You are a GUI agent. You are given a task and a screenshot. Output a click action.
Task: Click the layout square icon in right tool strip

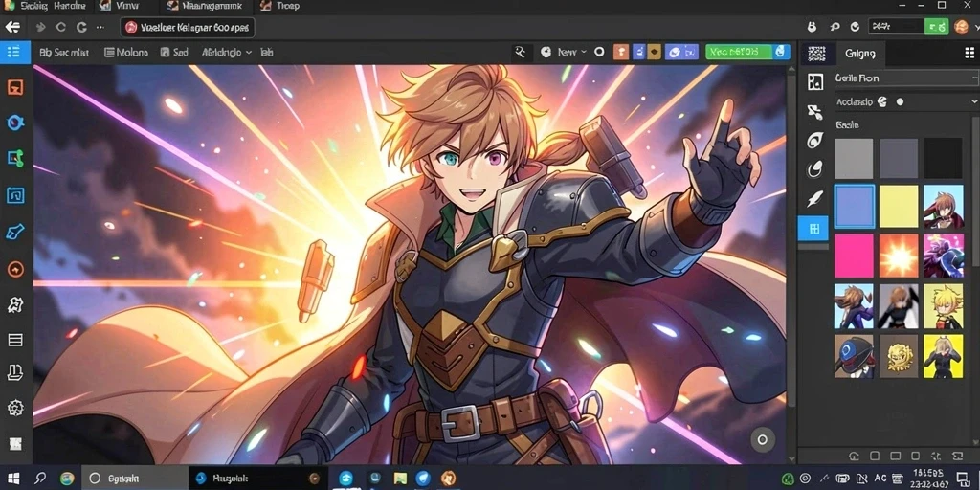coord(815,82)
